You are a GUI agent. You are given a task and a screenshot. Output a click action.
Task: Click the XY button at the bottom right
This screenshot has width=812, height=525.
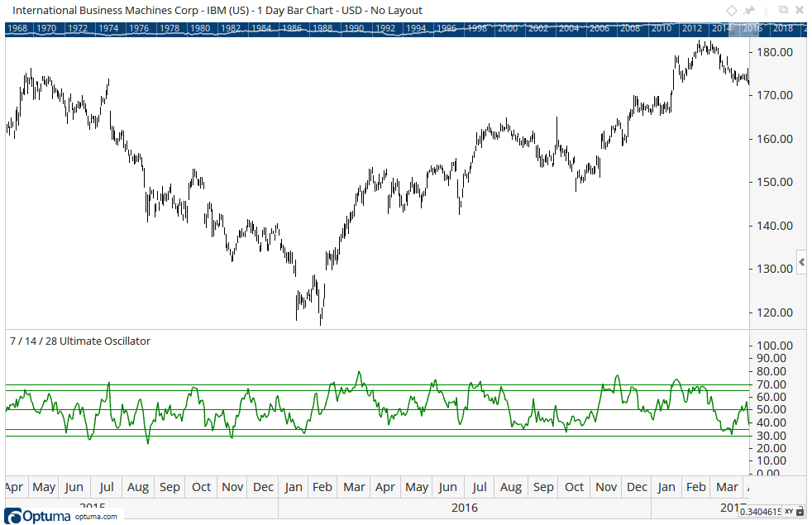pos(789,512)
